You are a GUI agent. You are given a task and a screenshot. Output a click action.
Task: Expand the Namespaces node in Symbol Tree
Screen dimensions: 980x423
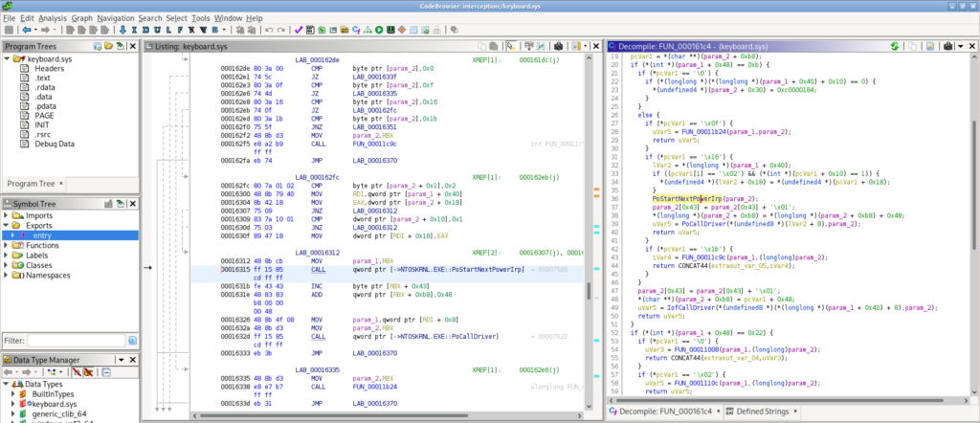tap(7, 276)
